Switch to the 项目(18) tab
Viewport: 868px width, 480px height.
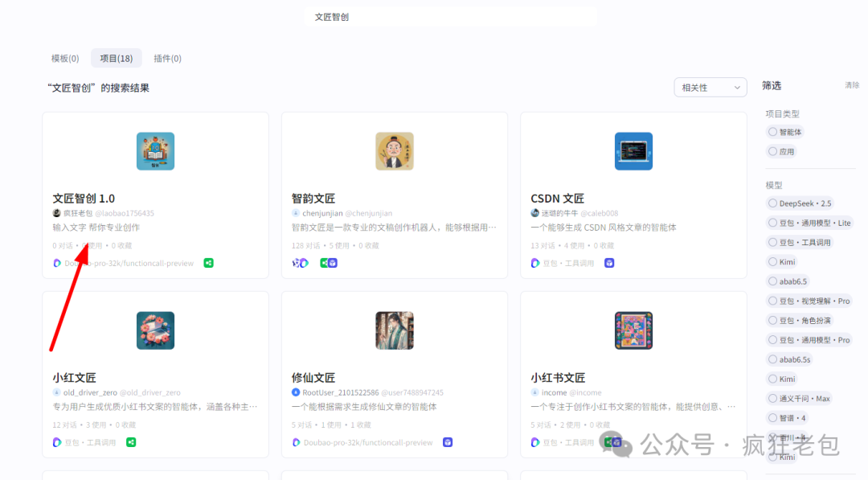pos(117,58)
